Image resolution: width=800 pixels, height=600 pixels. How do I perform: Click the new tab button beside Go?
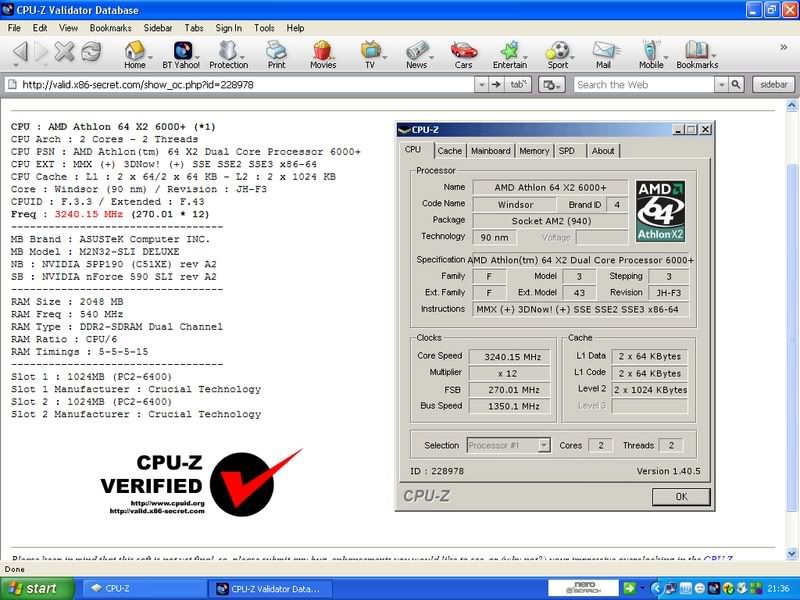click(518, 84)
